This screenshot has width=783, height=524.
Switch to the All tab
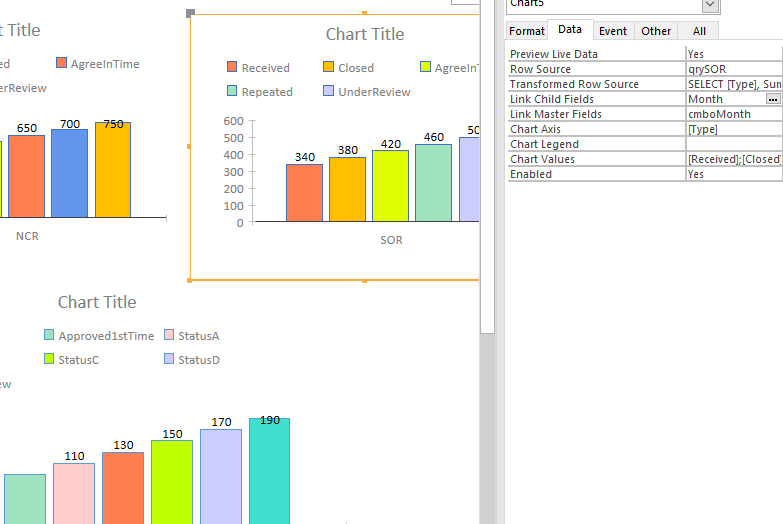(699, 31)
